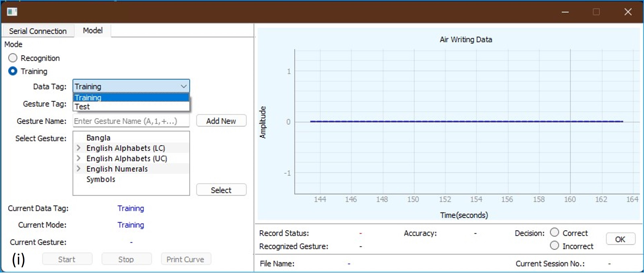Image resolution: width=644 pixels, height=279 pixels.
Task: Expand English Alphabets (LC) tree node
Action: (x=79, y=148)
